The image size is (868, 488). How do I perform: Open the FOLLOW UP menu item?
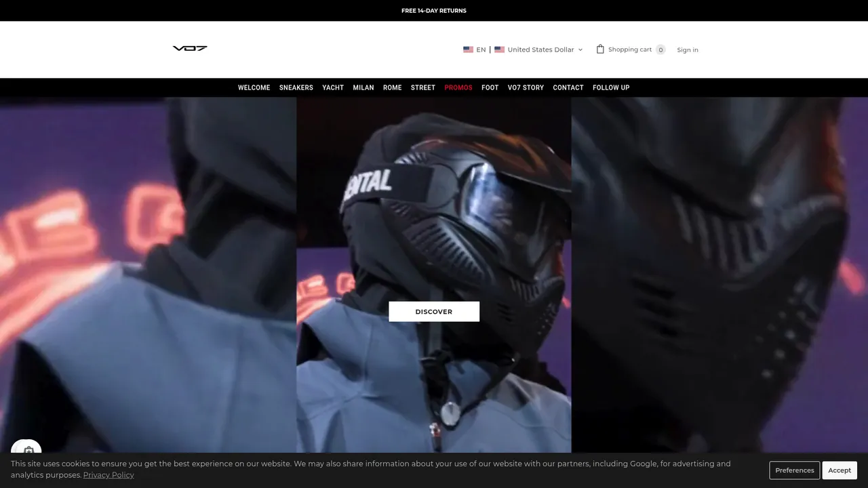click(x=611, y=87)
